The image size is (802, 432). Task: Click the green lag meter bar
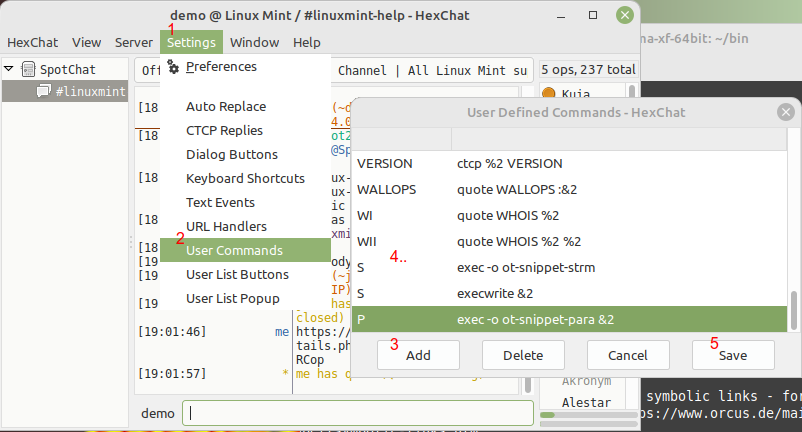pyautogui.click(x=547, y=414)
